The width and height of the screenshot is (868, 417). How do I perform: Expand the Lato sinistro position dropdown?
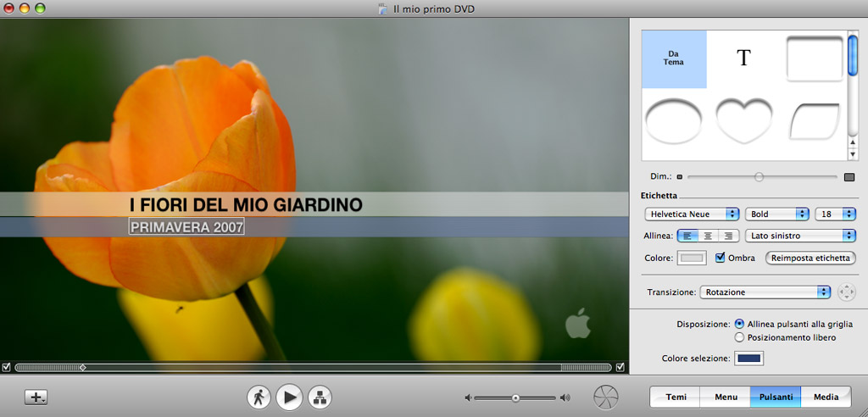[800, 236]
